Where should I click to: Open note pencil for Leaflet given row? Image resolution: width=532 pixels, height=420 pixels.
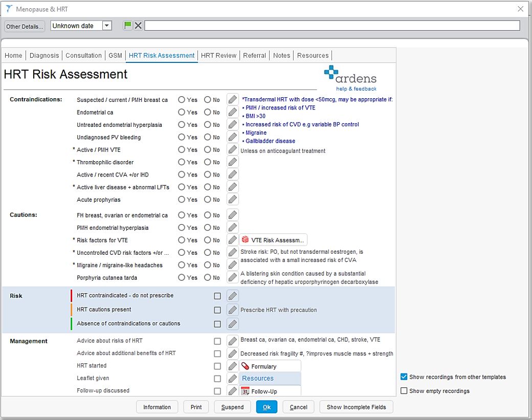232,379
